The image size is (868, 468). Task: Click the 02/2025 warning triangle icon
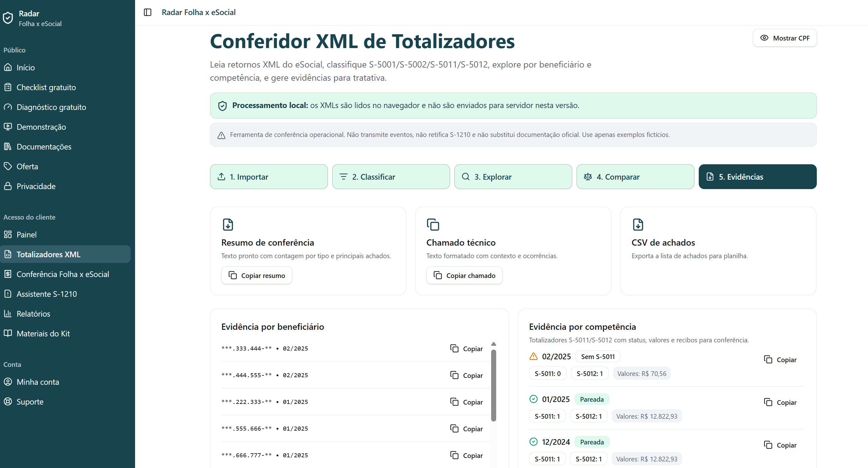click(534, 356)
